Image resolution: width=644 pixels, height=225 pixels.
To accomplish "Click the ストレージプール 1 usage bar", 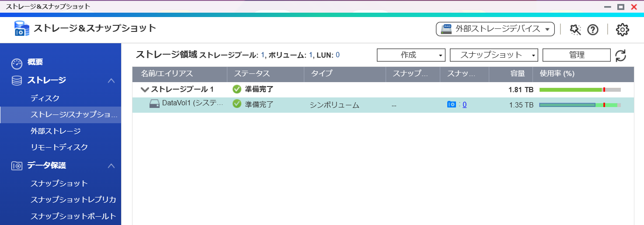I will [x=580, y=90].
